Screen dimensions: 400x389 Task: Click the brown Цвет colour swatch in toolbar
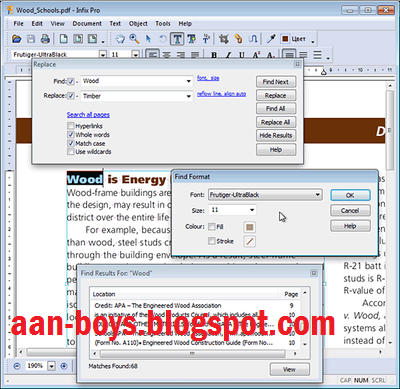click(285, 39)
